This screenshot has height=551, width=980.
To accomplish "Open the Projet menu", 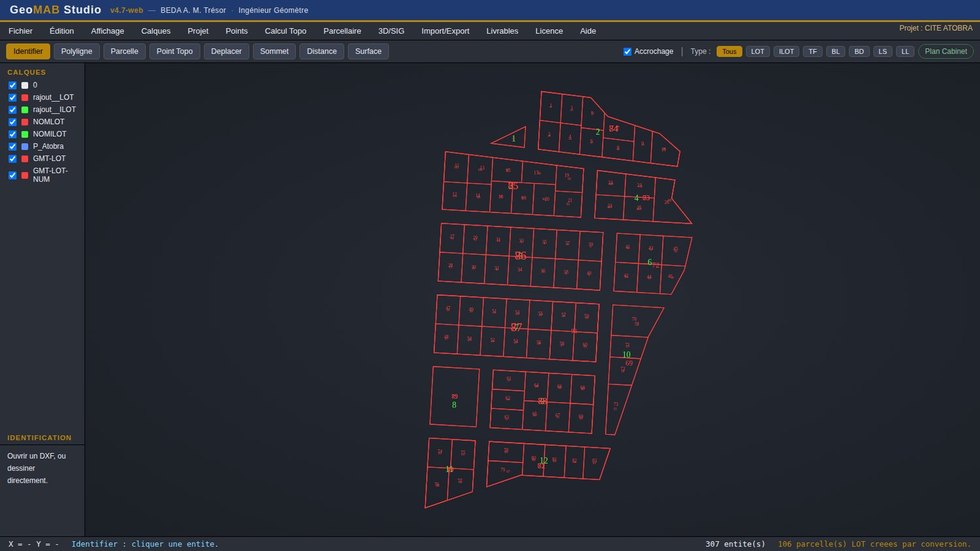I will tap(198, 31).
